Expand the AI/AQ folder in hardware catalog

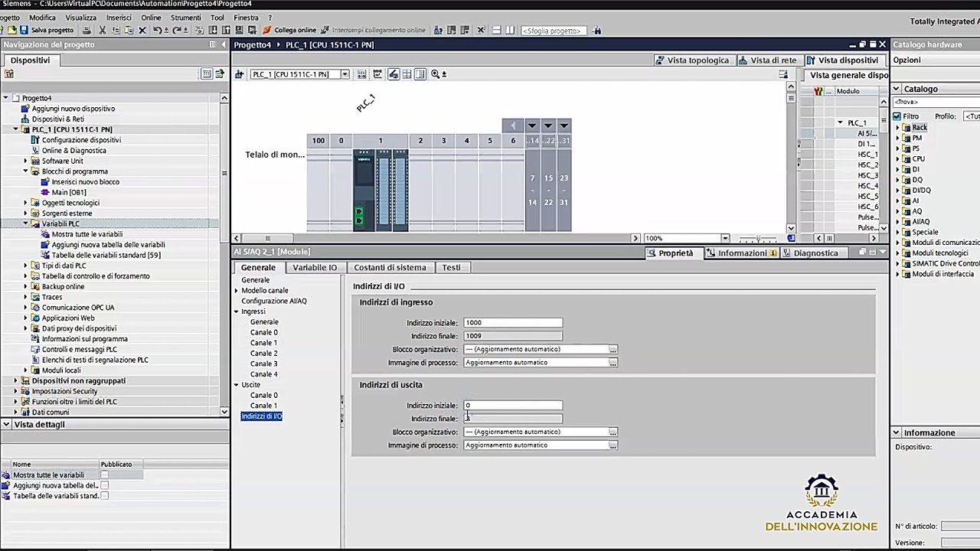click(898, 222)
